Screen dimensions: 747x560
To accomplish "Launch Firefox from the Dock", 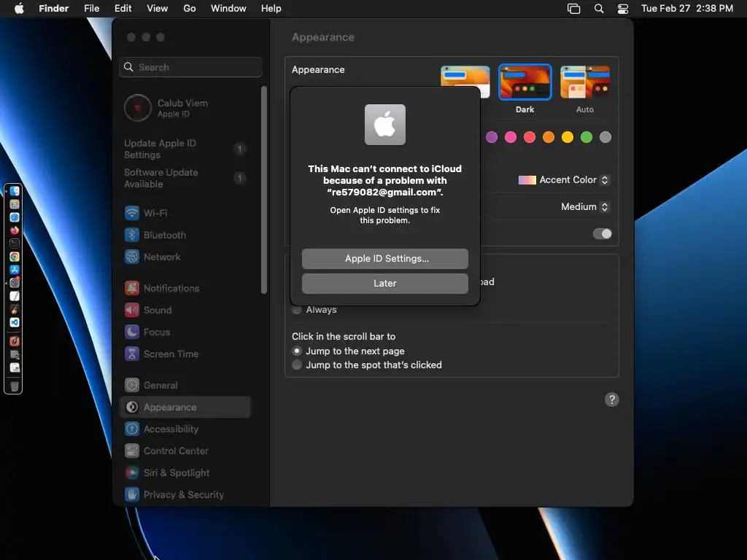I will [x=15, y=230].
